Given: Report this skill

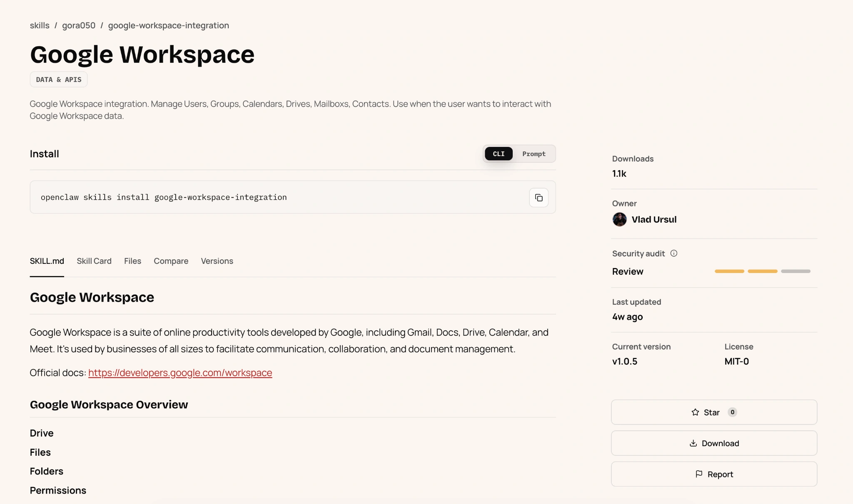Looking at the screenshot, I should (x=714, y=474).
